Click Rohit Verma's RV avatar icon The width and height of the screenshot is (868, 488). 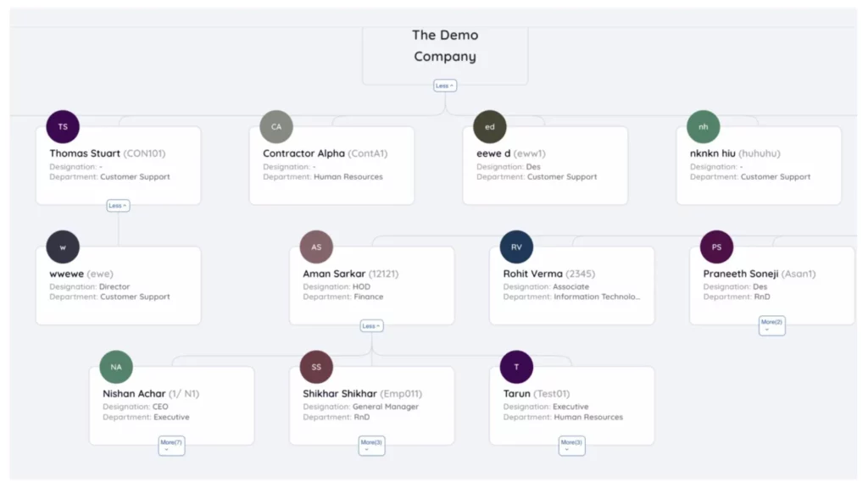tap(516, 247)
